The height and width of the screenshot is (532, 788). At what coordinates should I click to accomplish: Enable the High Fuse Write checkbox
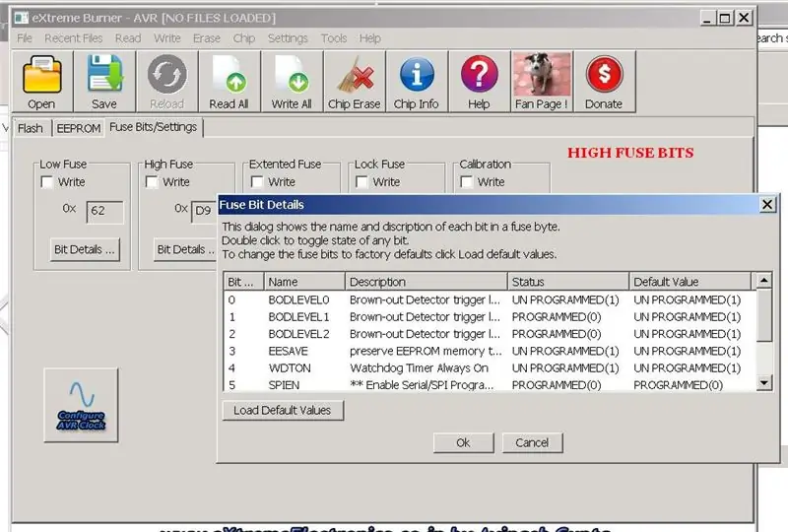[x=152, y=181]
